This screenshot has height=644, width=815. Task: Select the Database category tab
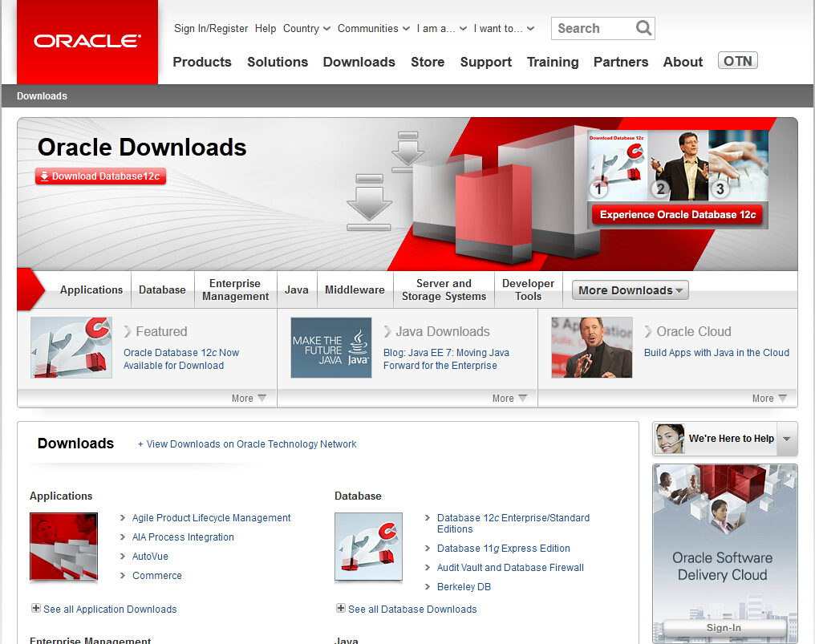pos(162,290)
